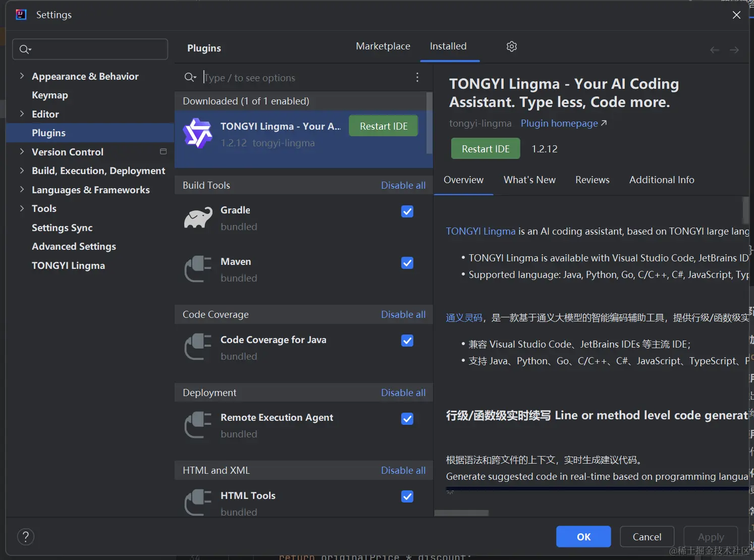Viewport: 754px width, 560px height.
Task: Focus the plugin search field
Action: [305, 78]
